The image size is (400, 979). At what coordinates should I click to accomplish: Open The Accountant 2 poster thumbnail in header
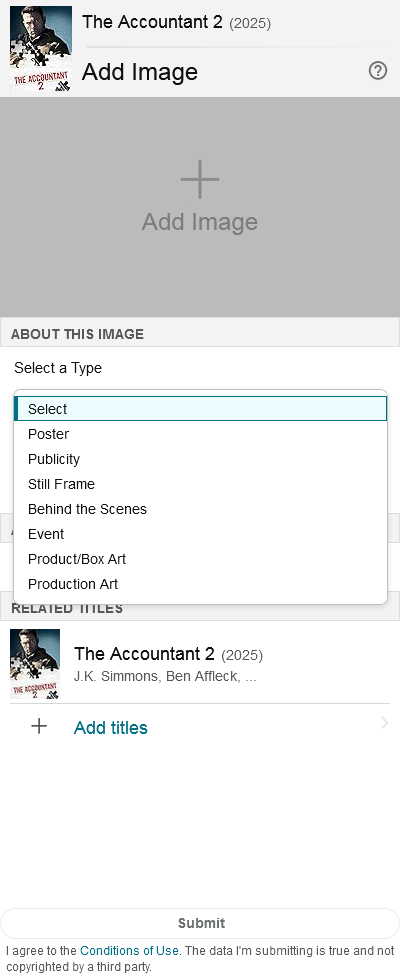coord(41,49)
